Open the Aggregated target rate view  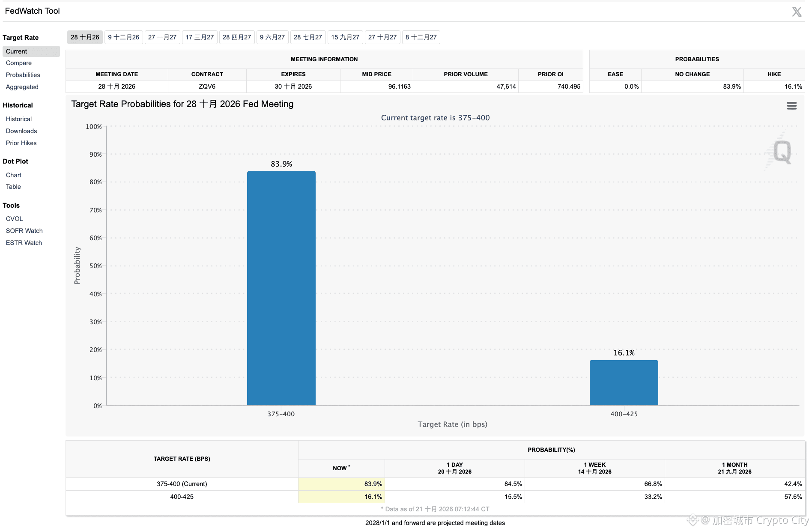pyautogui.click(x=22, y=87)
